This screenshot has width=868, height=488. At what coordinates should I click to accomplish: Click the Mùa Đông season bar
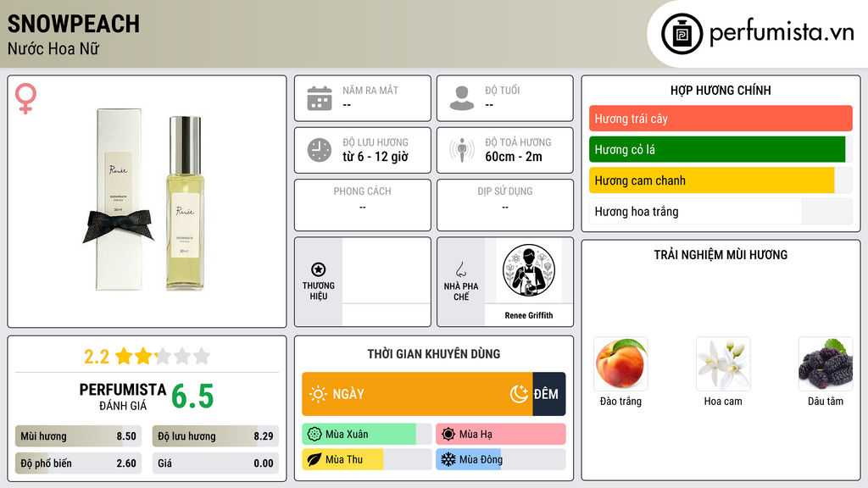501,459
